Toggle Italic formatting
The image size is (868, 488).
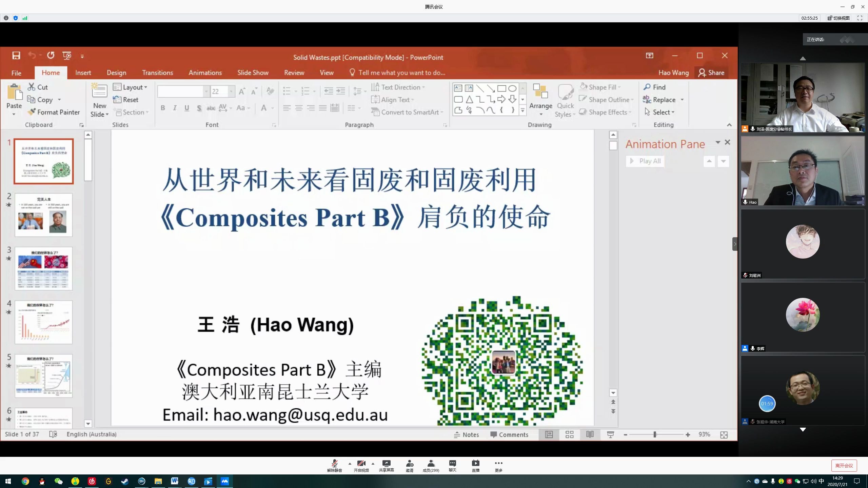(175, 108)
